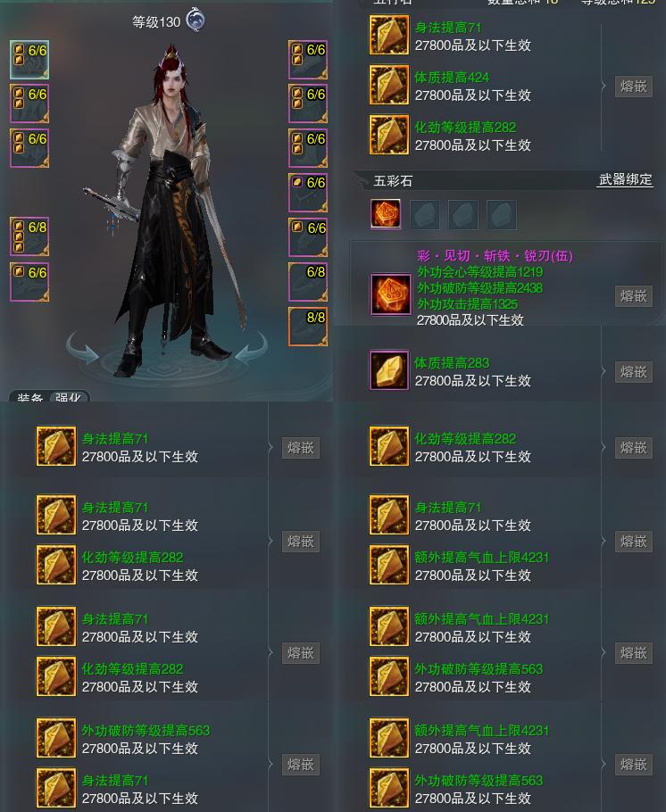
Task: Rotate character with the left curved arrow
Action: (82, 347)
